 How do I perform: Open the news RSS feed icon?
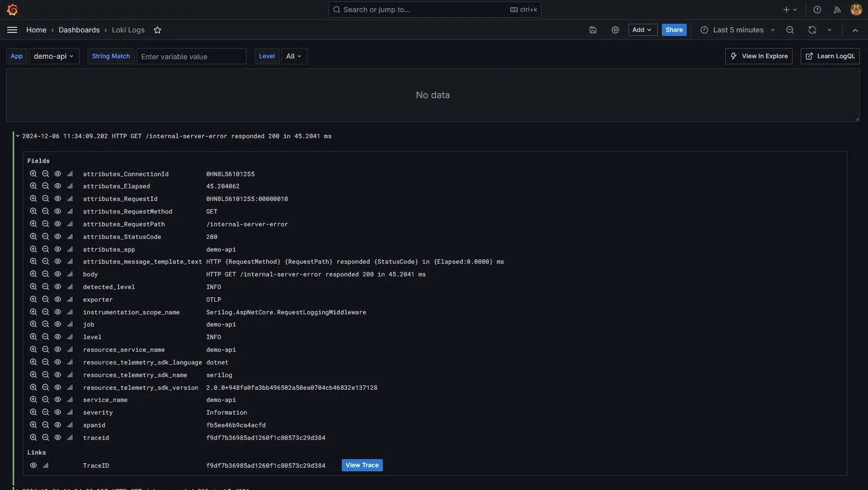click(837, 10)
